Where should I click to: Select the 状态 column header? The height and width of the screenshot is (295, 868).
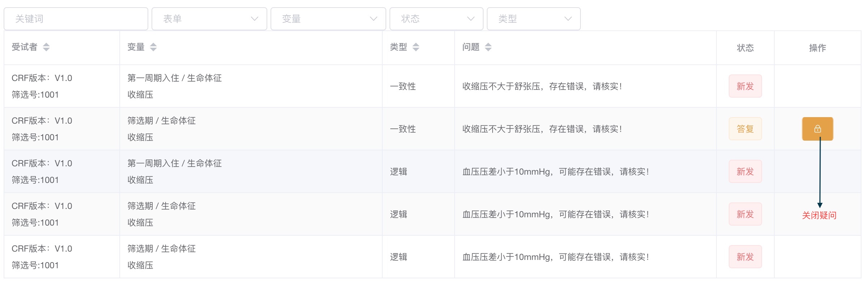click(745, 48)
